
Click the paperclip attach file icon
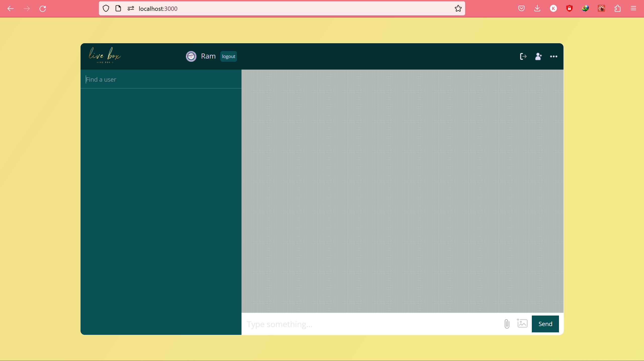pyautogui.click(x=507, y=324)
